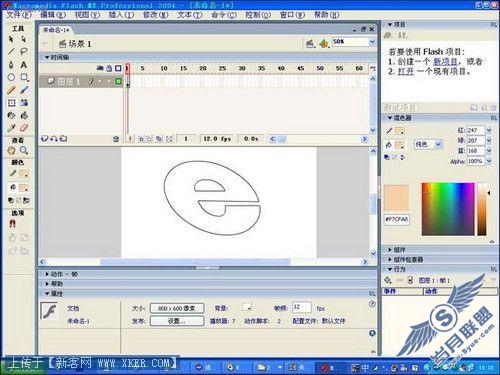This screenshot has height=375, width=500.
Task: Open the 窗口 menu
Action: click(292, 15)
